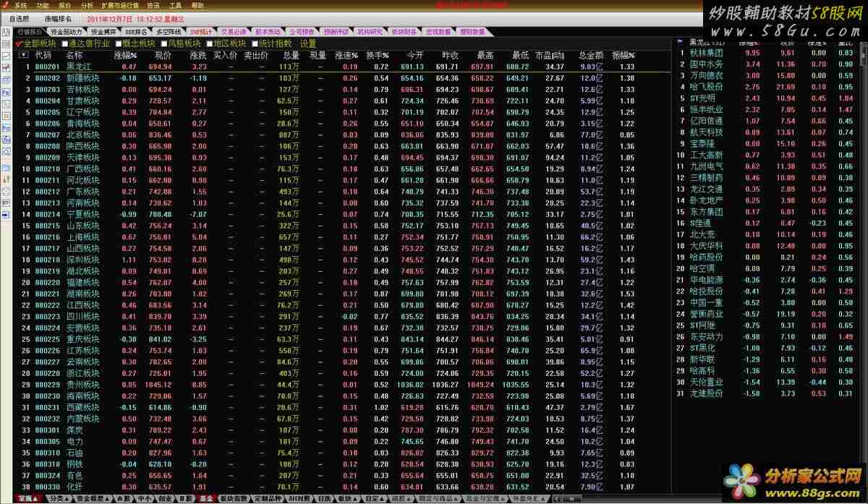Sort by the 涨幅% column header

coord(125,55)
